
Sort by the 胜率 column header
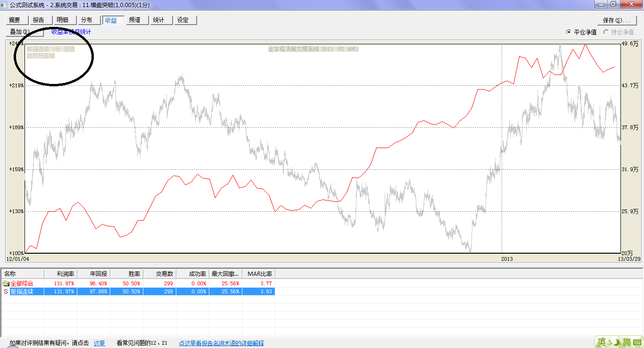(126, 273)
